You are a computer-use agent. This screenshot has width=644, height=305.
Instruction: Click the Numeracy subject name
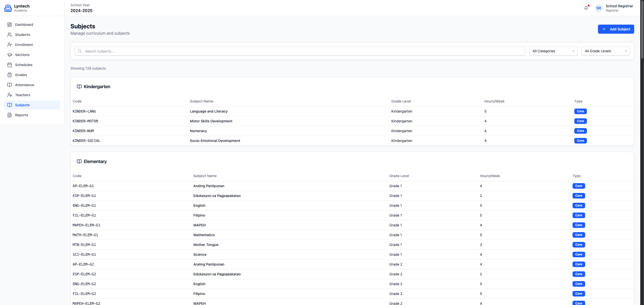coord(198,131)
